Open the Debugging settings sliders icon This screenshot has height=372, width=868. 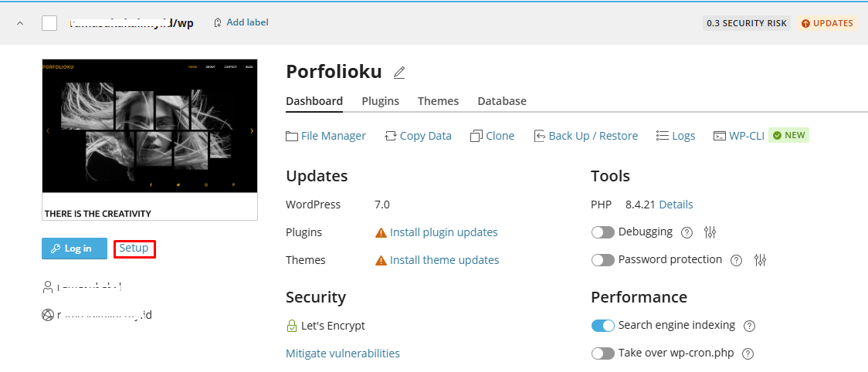tap(710, 232)
